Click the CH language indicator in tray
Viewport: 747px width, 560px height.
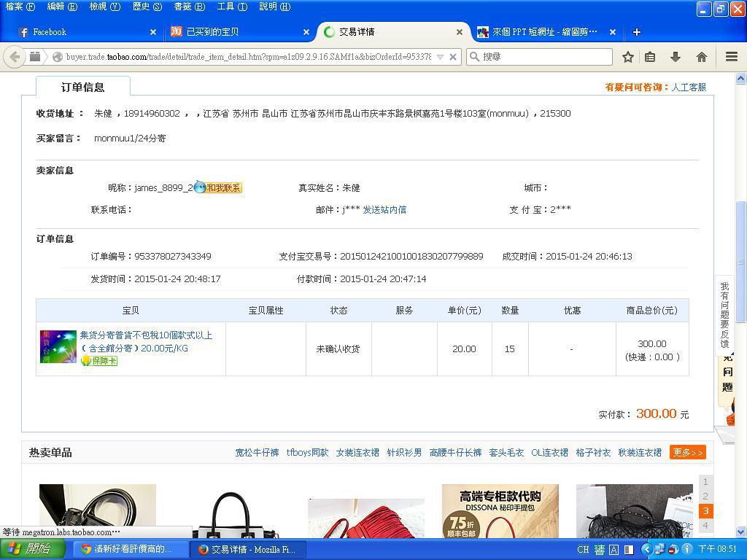click(583, 549)
